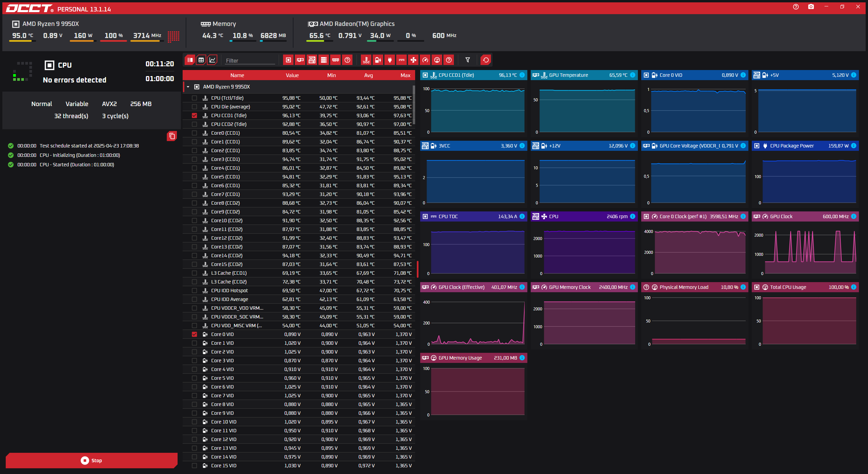Select the 'CPU - Started' log entry
Viewport: 868px width, 474px height.
[77, 165]
